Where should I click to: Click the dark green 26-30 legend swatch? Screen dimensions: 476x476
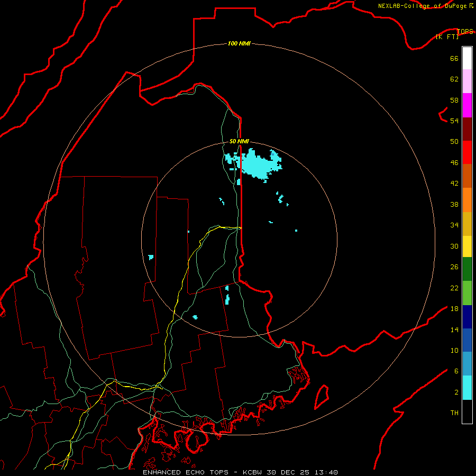pos(467,269)
